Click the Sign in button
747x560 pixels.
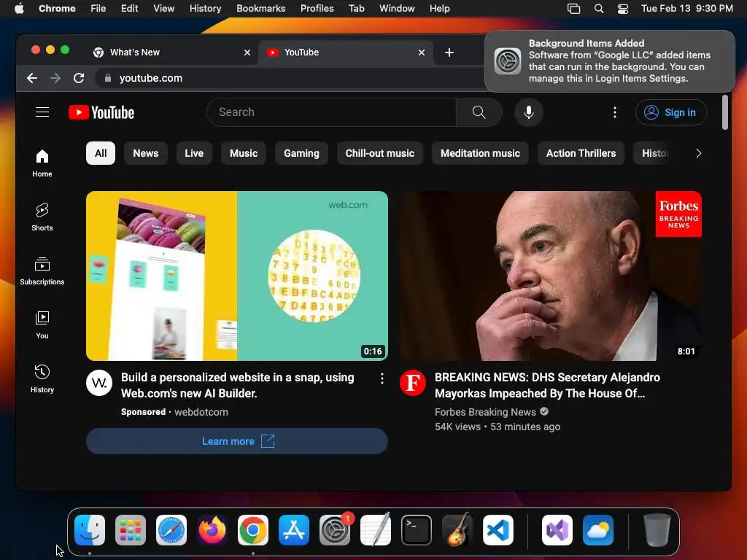coord(671,112)
